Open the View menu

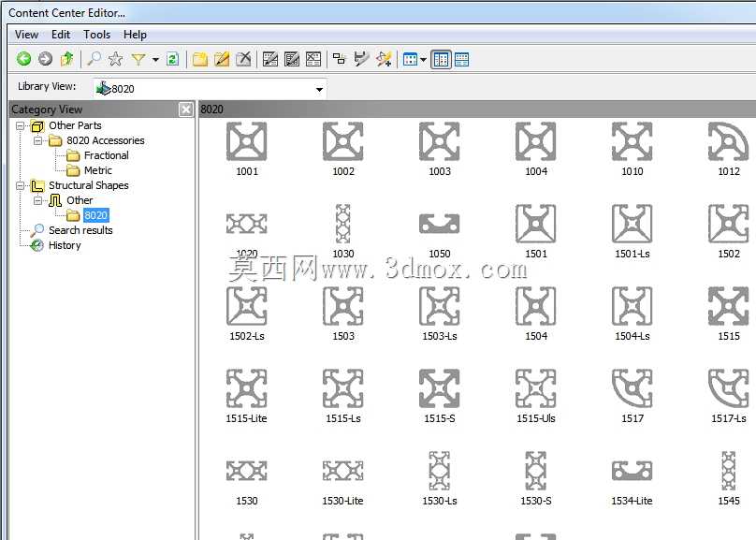(x=26, y=35)
